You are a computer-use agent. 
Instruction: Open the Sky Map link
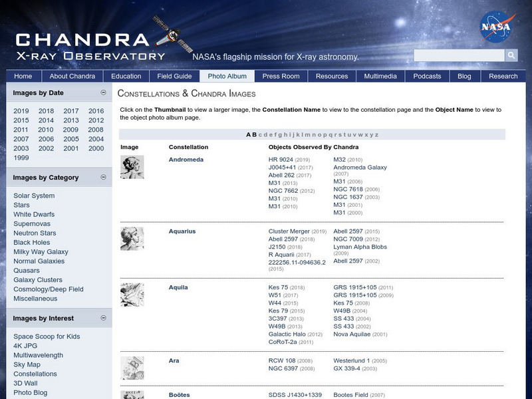point(27,364)
